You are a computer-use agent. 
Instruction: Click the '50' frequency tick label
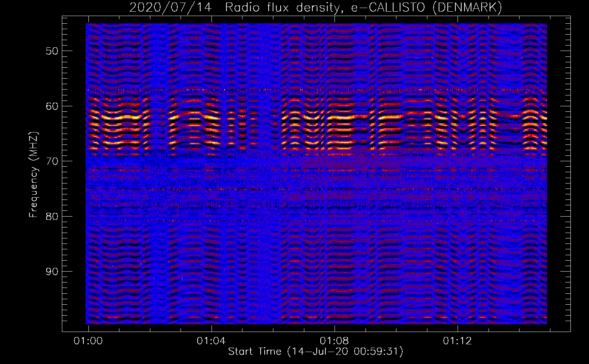[x=52, y=51]
